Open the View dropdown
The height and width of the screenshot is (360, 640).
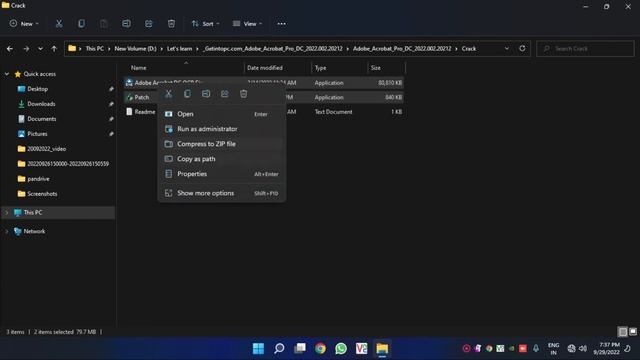point(247,24)
